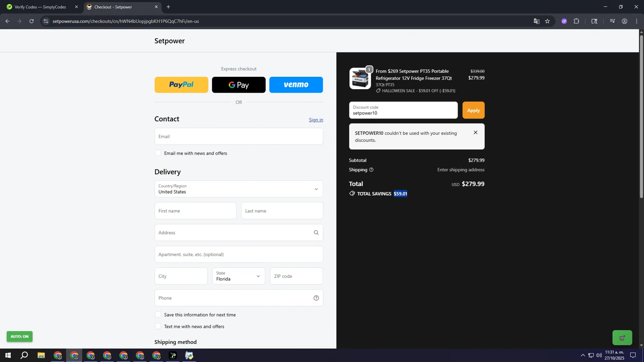Click the First name field
Screen dimensions: 644x362
(195, 211)
